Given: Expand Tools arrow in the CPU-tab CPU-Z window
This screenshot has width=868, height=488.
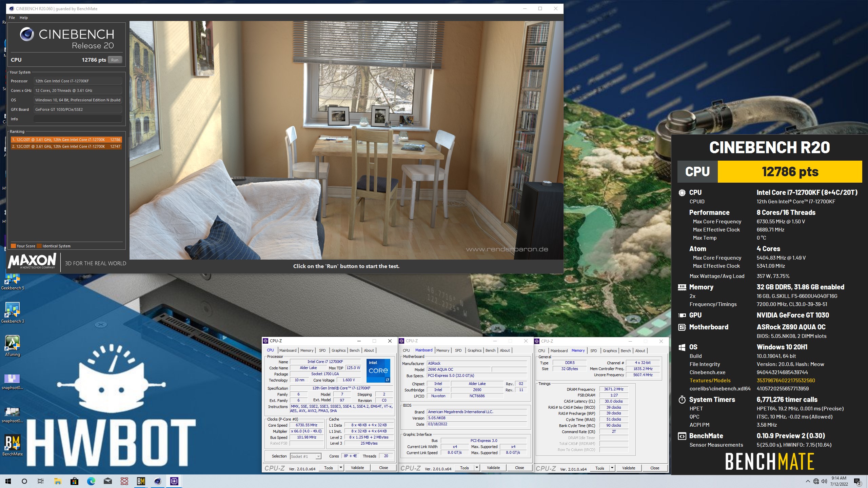Looking at the screenshot, I should (341, 468).
